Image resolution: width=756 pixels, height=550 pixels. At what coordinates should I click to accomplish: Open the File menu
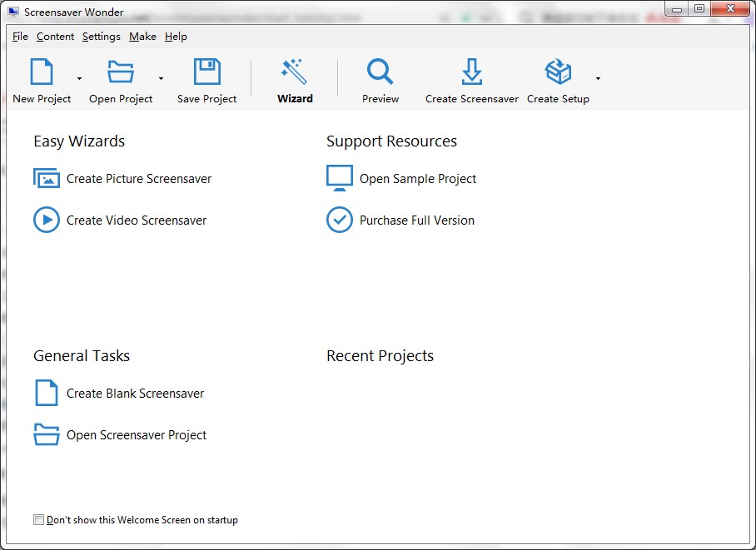pyautogui.click(x=20, y=37)
